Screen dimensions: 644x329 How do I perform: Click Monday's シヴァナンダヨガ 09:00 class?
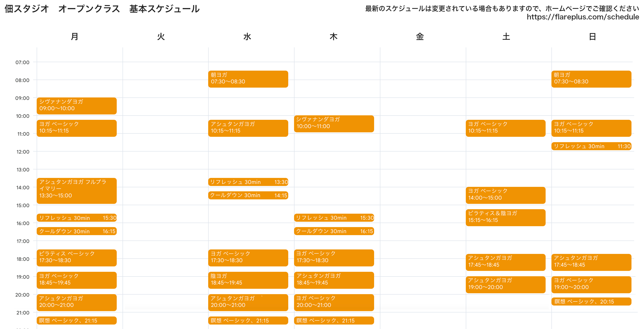(76, 106)
